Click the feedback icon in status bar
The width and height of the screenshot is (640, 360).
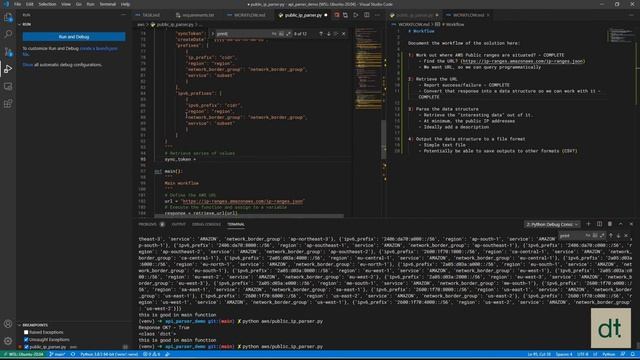622,354
